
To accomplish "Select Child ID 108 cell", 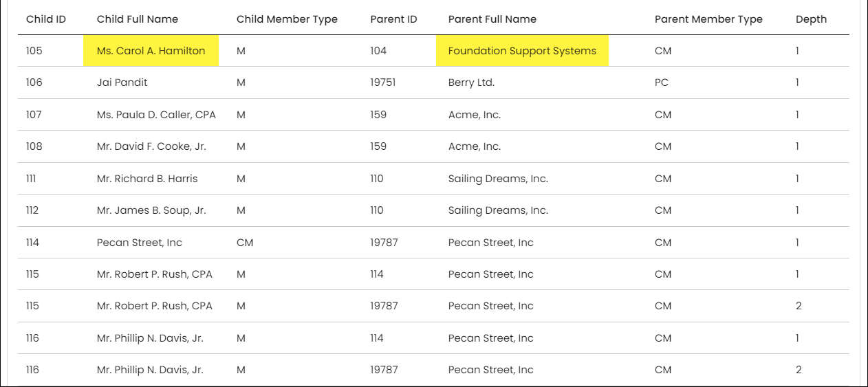I will click(34, 146).
